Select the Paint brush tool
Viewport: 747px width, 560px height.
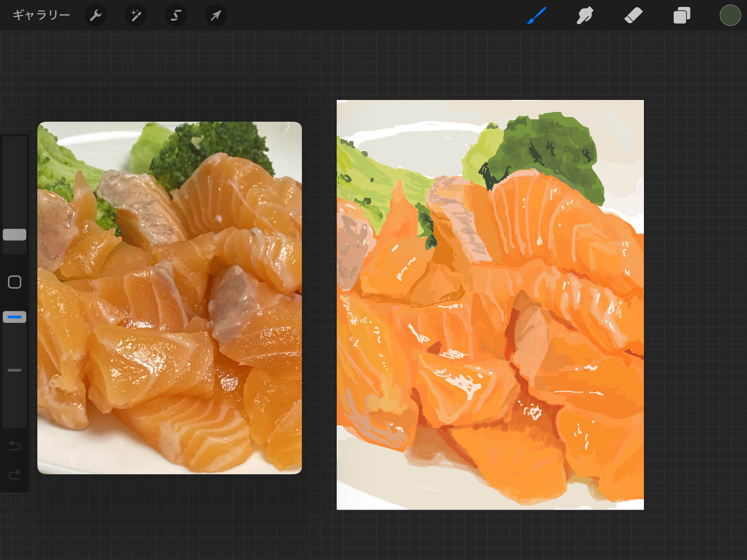[x=537, y=15]
